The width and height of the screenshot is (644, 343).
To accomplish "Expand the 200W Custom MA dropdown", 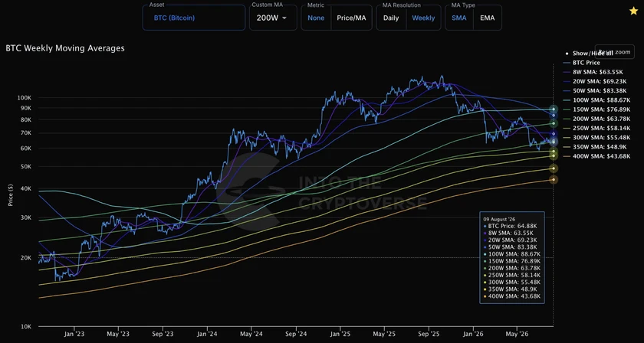I will [x=273, y=18].
